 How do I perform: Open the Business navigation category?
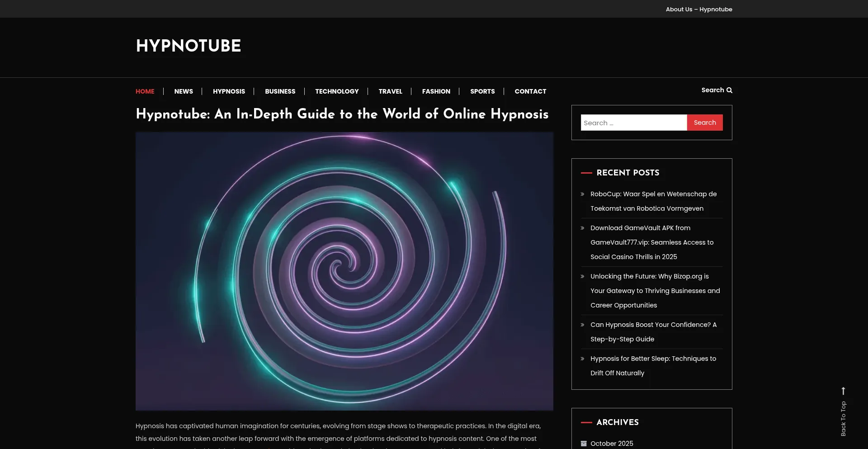click(280, 91)
